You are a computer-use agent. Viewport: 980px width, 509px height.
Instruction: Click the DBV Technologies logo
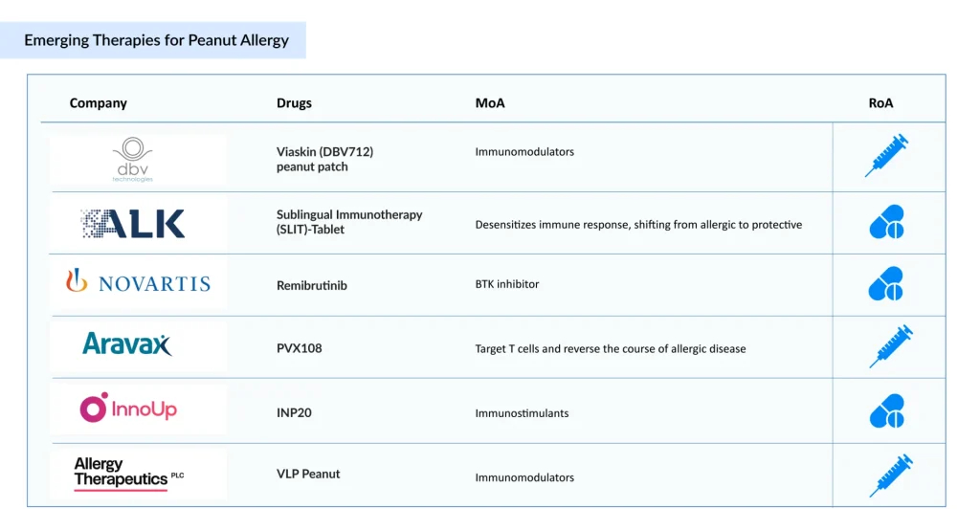(134, 159)
